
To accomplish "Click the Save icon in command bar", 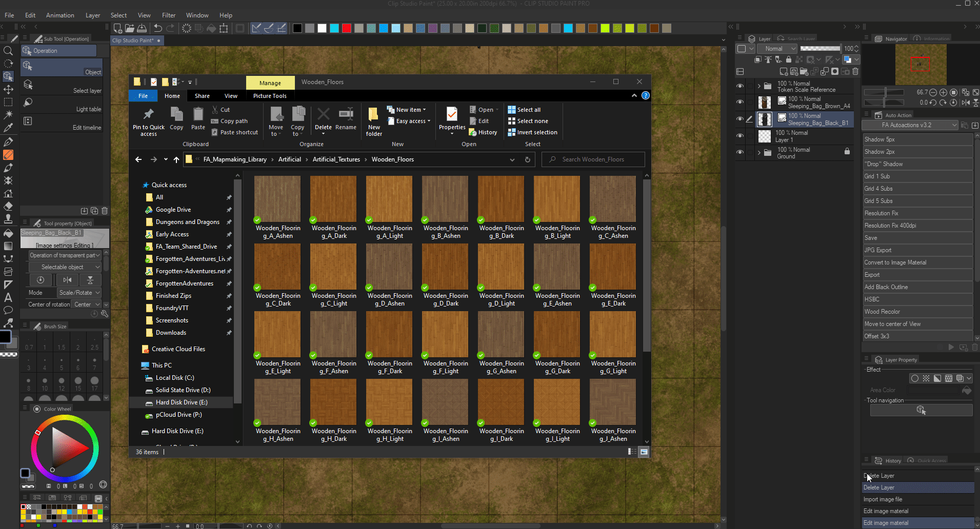I will point(142,28).
